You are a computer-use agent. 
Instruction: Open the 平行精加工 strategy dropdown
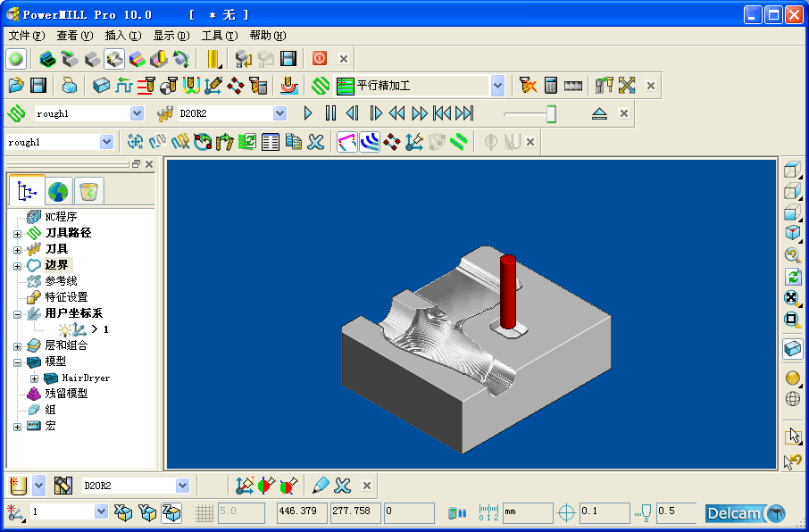[497, 86]
